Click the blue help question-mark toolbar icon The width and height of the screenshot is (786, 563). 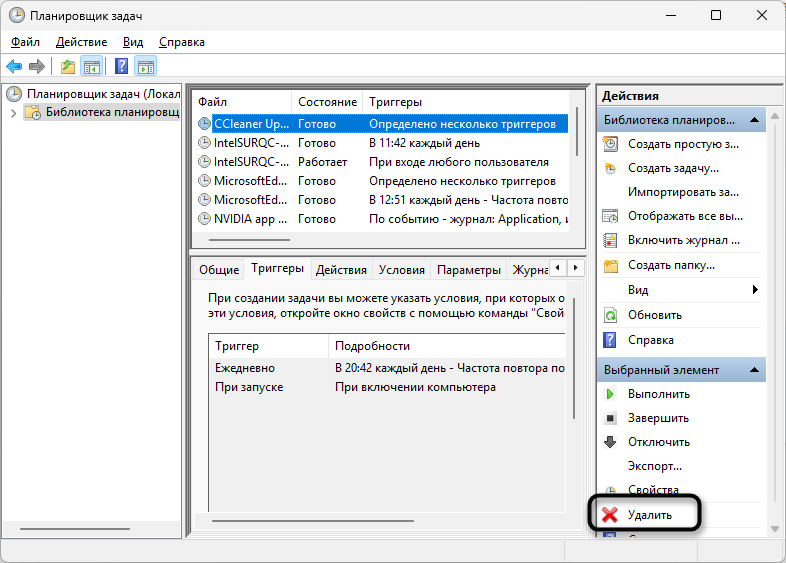121,67
